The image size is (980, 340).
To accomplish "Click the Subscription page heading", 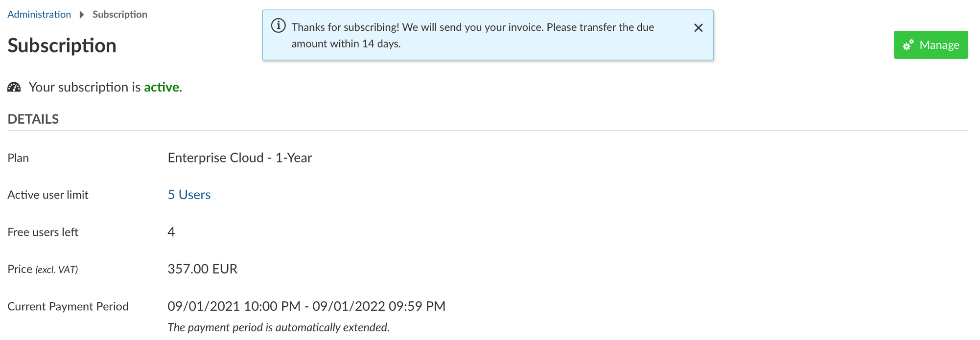I will [62, 45].
